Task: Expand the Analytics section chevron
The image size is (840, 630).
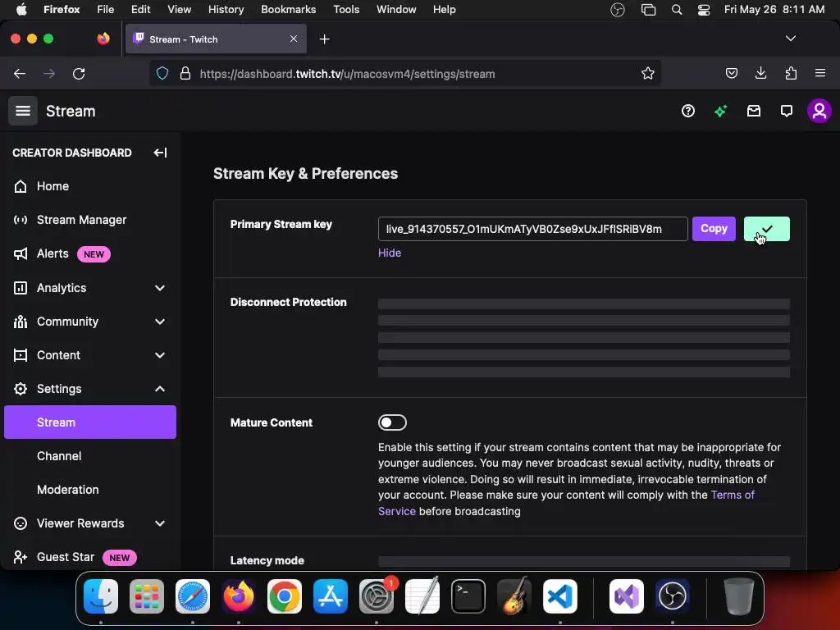Action: coord(160,288)
